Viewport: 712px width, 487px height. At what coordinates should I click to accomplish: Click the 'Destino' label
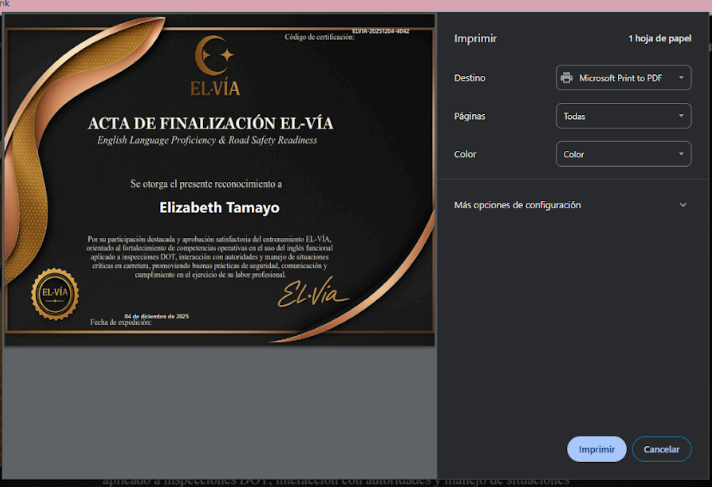point(470,78)
